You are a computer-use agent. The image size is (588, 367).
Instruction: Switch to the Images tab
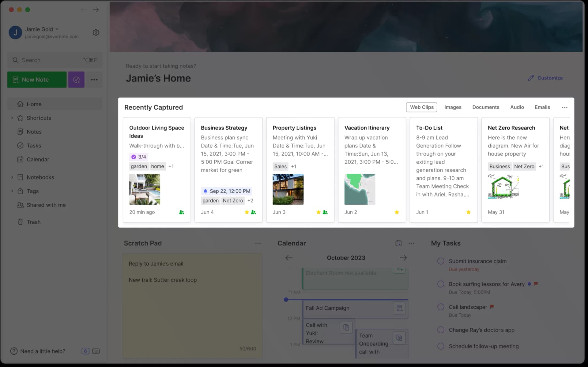(x=453, y=107)
